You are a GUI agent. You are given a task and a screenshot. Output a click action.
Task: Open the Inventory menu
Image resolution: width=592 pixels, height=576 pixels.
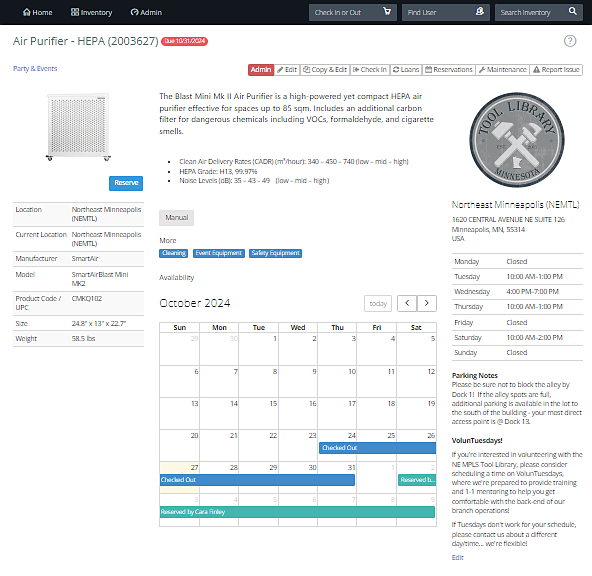coord(91,12)
